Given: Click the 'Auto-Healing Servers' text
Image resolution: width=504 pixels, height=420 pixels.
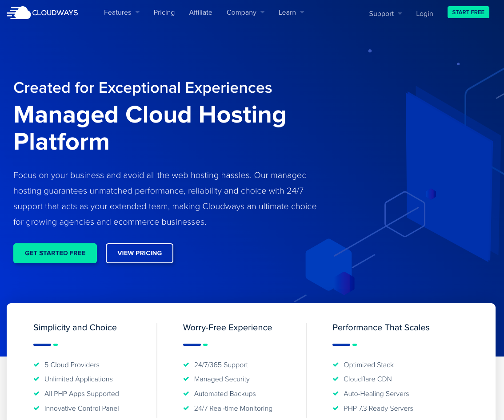Looking at the screenshot, I should click(376, 394).
